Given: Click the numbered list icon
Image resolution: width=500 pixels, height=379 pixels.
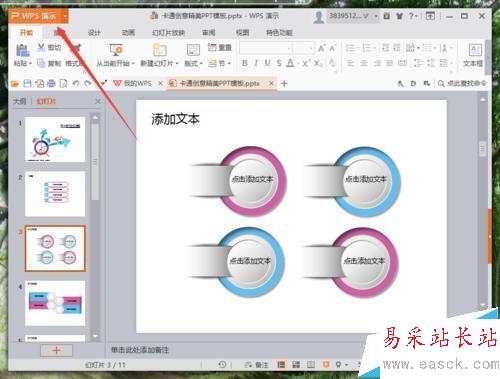Looking at the screenshot, I should coord(367,48).
